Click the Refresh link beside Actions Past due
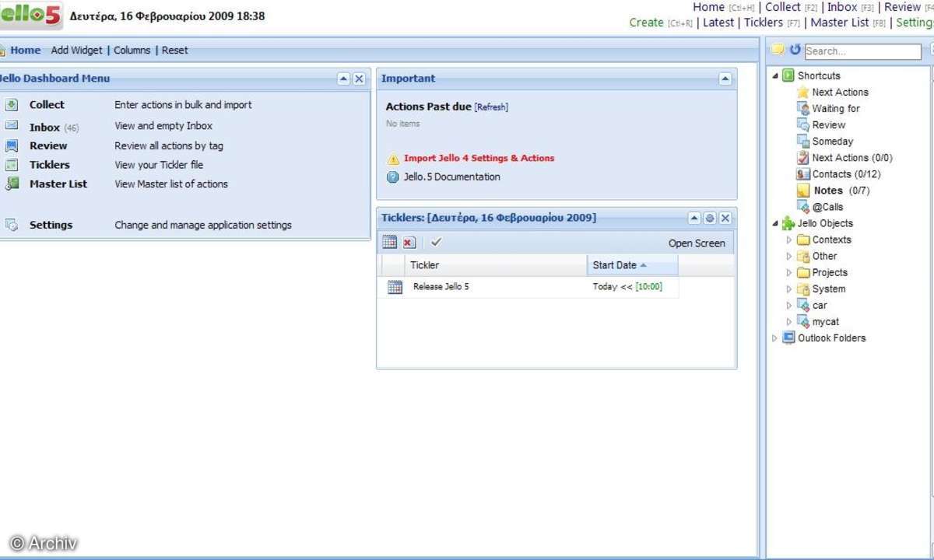The height and width of the screenshot is (560, 934). click(x=491, y=107)
